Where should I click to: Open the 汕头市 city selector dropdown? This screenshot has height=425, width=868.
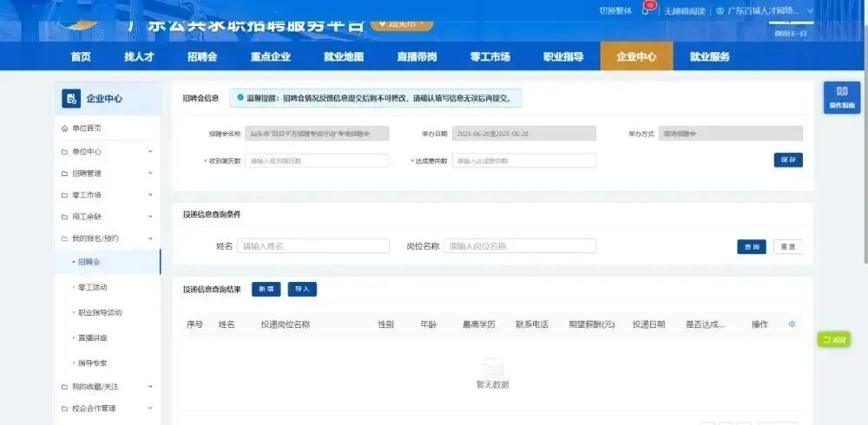402,24
